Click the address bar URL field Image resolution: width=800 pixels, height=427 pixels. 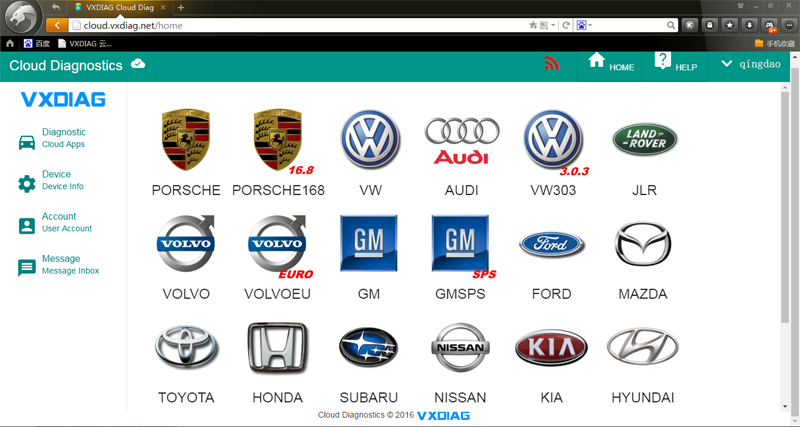298,26
